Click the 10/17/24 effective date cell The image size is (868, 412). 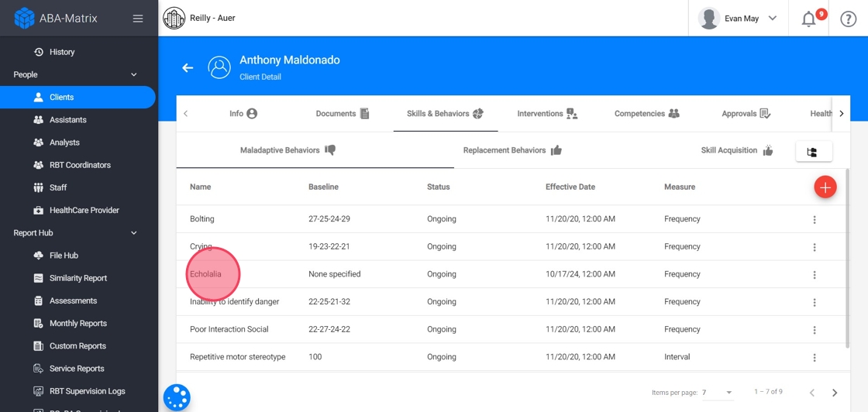click(x=580, y=274)
